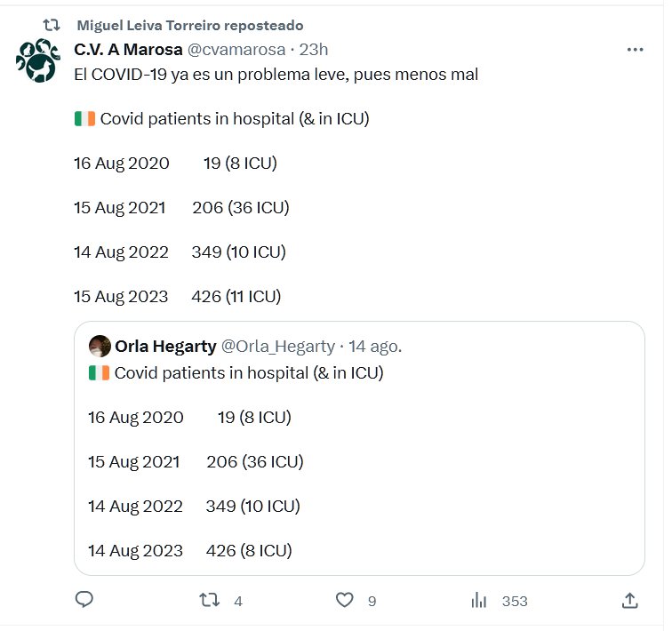View tweet analytics bar chart icon

click(479, 601)
